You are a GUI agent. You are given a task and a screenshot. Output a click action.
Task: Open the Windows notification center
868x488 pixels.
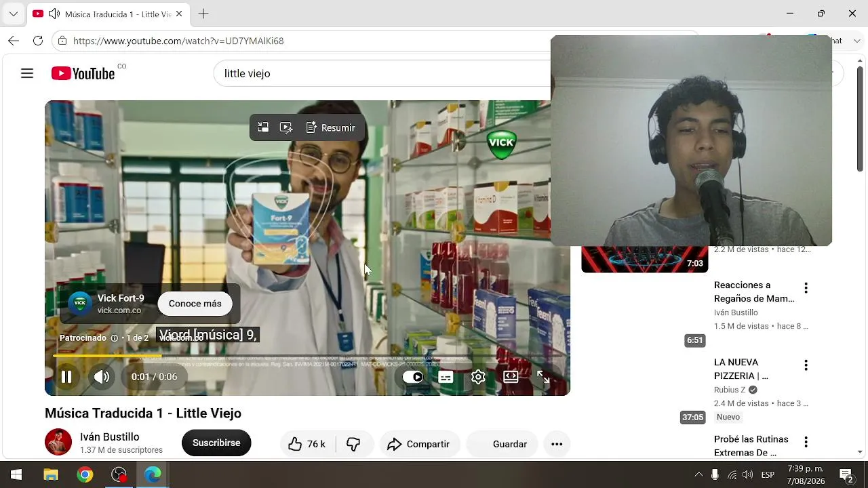pos(846,474)
